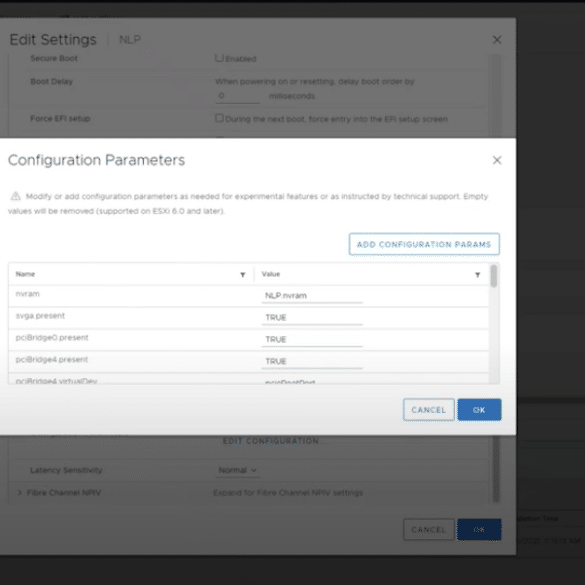Viewport: 585px width, 585px height.
Task: Click the Name column filter icon
Action: (x=243, y=275)
